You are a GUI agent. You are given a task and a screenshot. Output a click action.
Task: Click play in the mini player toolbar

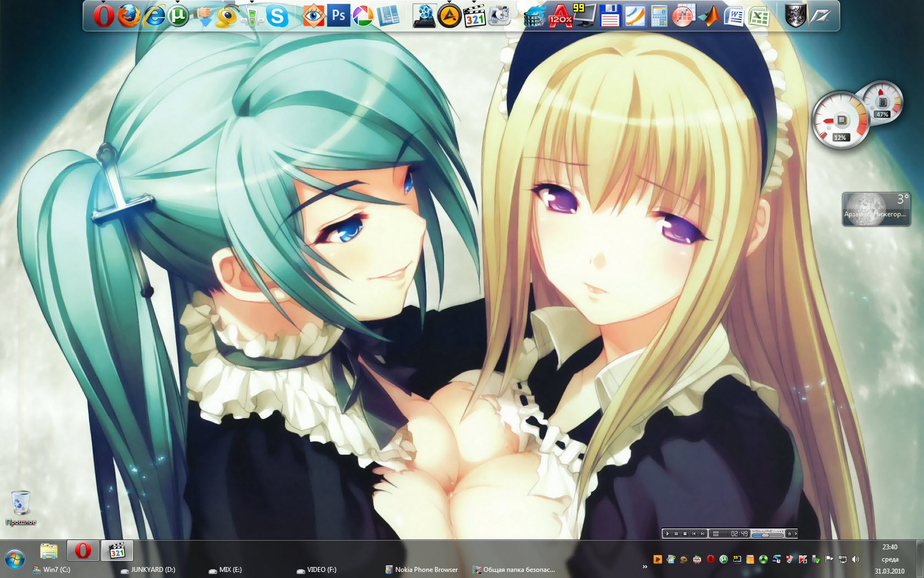[668, 533]
